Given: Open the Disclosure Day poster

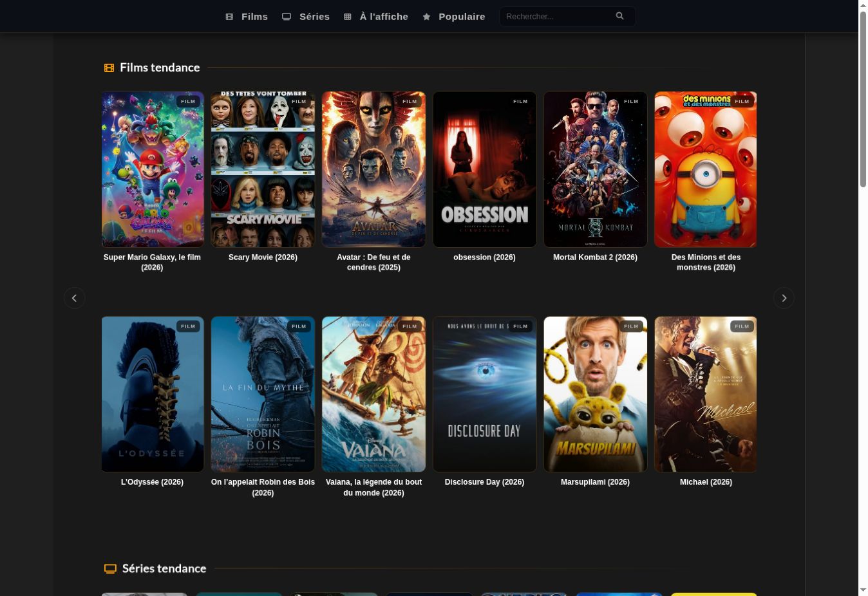Looking at the screenshot, I should pos(485,394).
